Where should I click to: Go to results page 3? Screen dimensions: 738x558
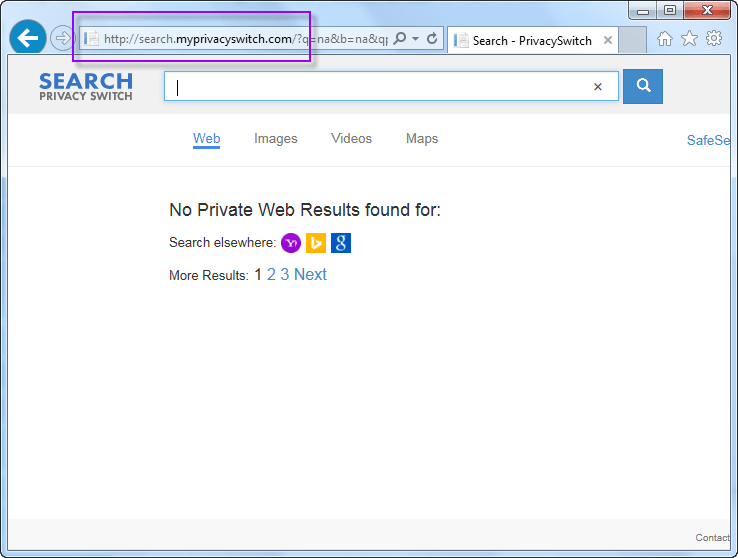(285, 274)
